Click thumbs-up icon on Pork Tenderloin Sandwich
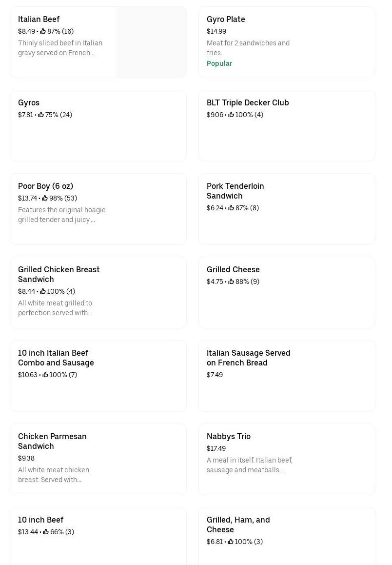This screenshot has width=392, height=565. tap(231, 208)
